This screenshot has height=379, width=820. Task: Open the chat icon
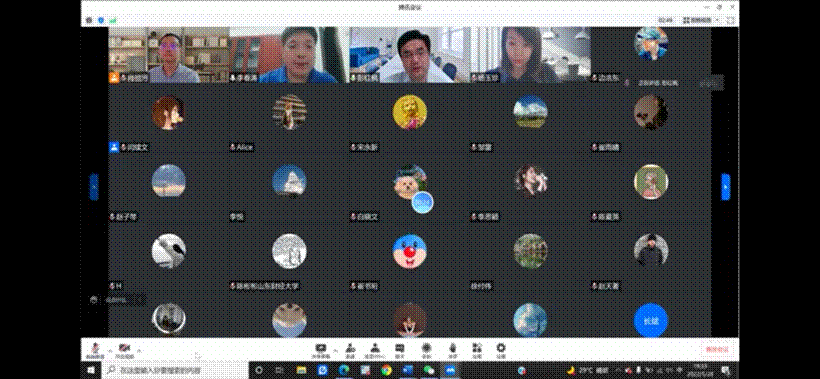click(x=400, y=350)
